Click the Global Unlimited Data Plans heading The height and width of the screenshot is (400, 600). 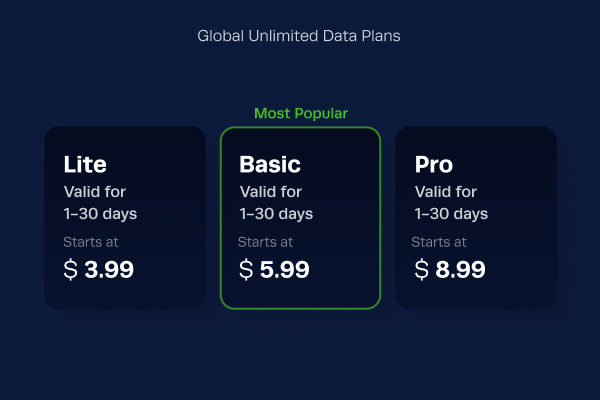tap(299, 36)
